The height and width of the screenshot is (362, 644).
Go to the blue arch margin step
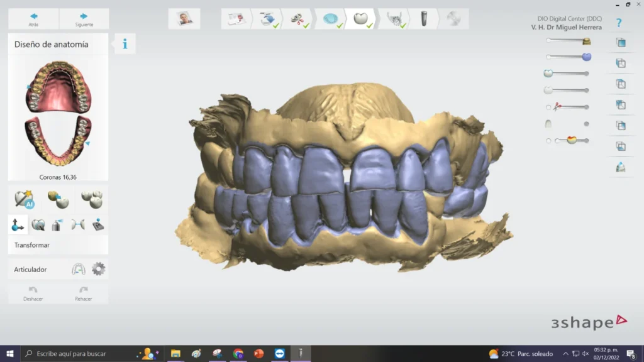(331, 19)
